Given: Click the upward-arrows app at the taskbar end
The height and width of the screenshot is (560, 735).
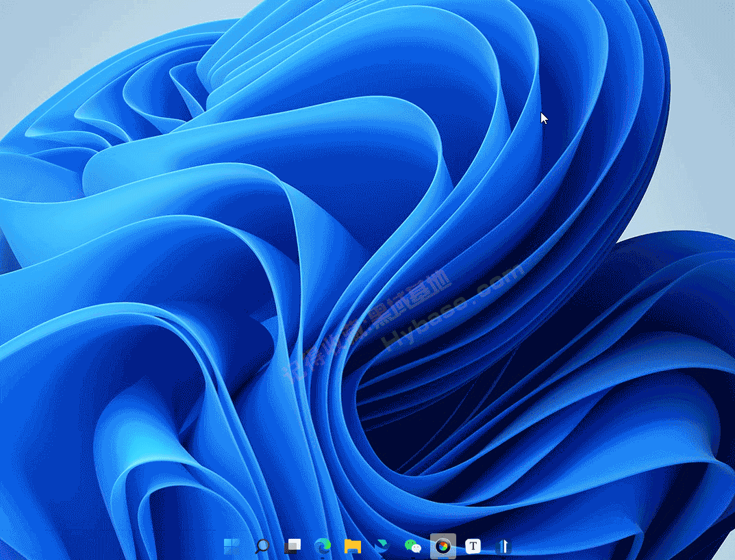Looking at the screenshot, I should point(503,546).
